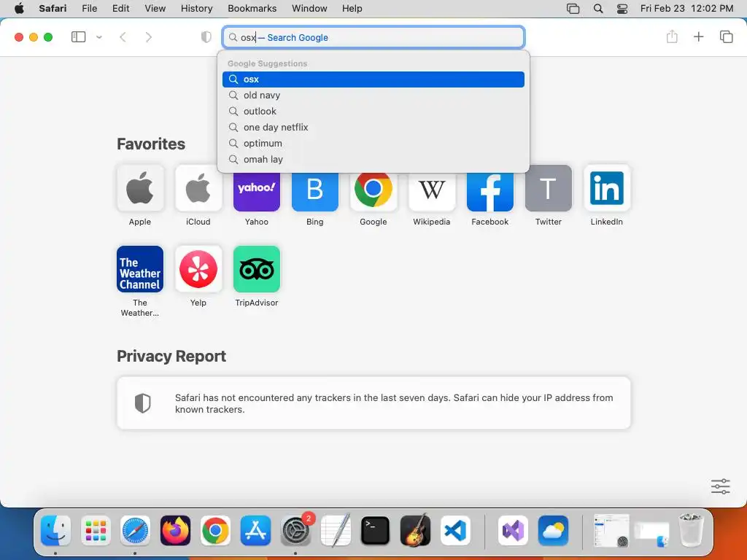Image resolution: width=747 pixels, height=560 pixels.
Task: Launch Google Chrome from the Dock
Action: 215,530
